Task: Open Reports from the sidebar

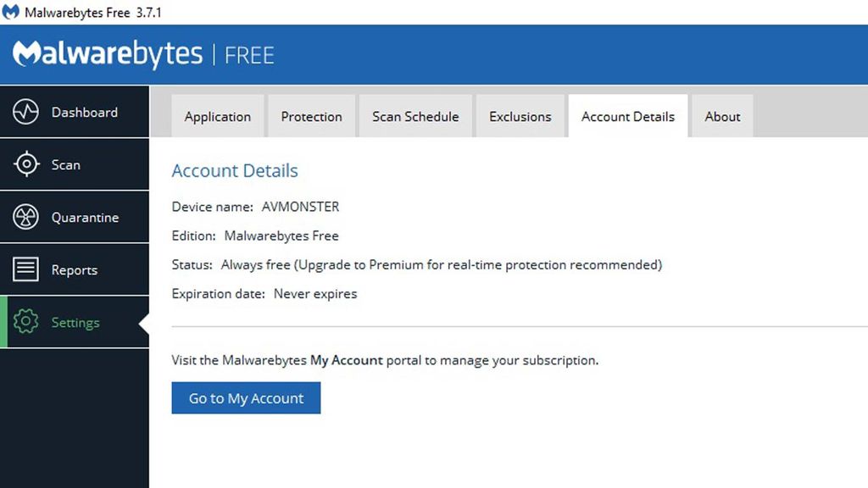Action: 75,269
